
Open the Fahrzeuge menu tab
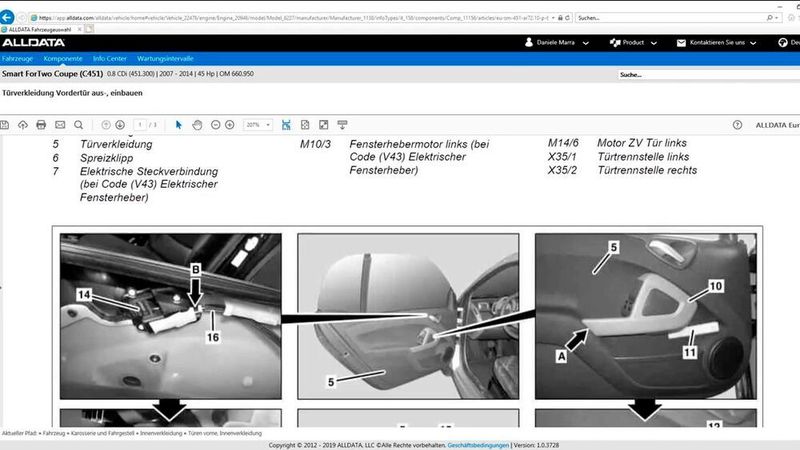pyautogui.click(x=17, y=59)
